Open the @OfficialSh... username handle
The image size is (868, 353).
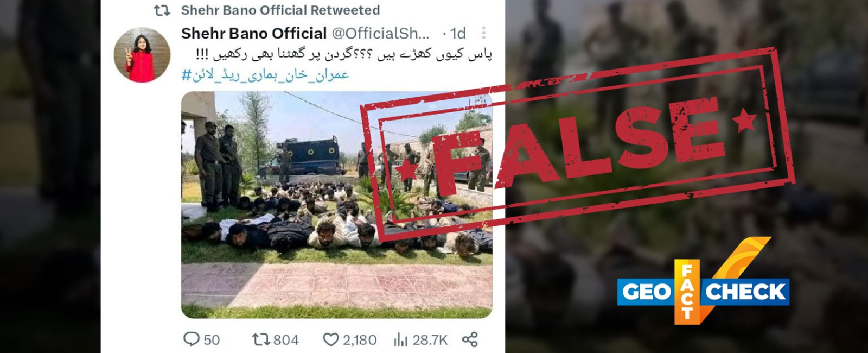pyautogui.click(x=380, y=33)
